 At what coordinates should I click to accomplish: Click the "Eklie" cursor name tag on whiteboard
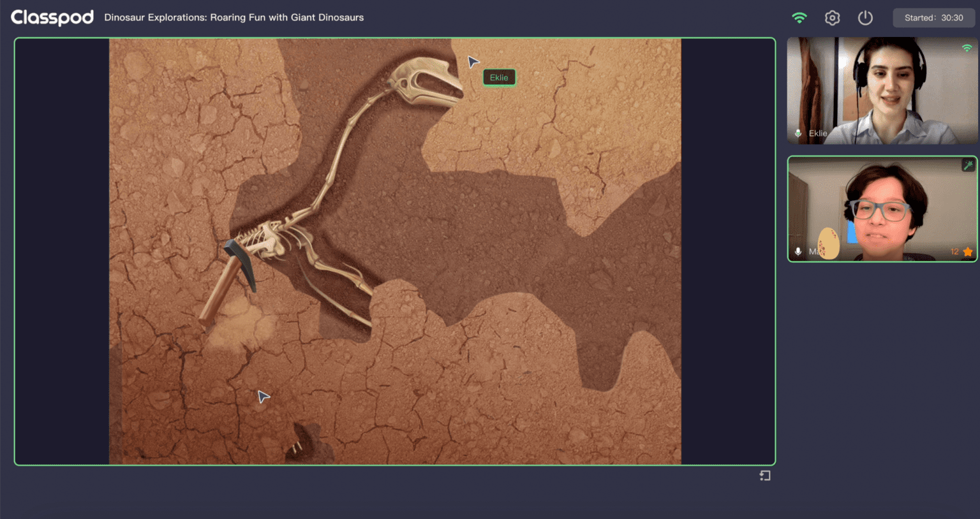coord(499,78)
